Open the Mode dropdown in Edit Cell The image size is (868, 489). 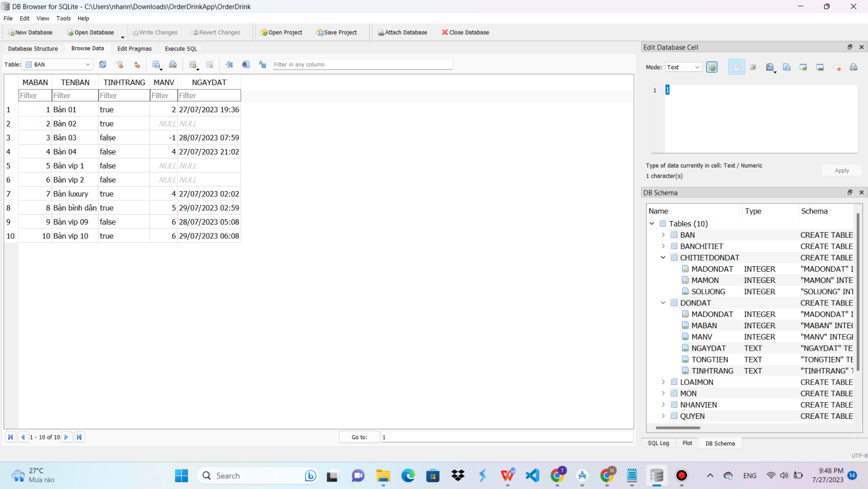(683, 67)
